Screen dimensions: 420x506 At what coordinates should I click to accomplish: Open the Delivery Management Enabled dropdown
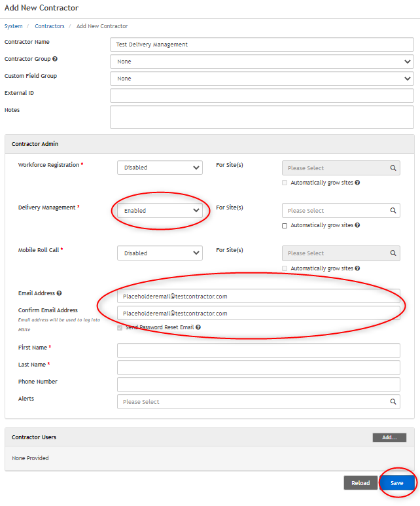point(160,211)
